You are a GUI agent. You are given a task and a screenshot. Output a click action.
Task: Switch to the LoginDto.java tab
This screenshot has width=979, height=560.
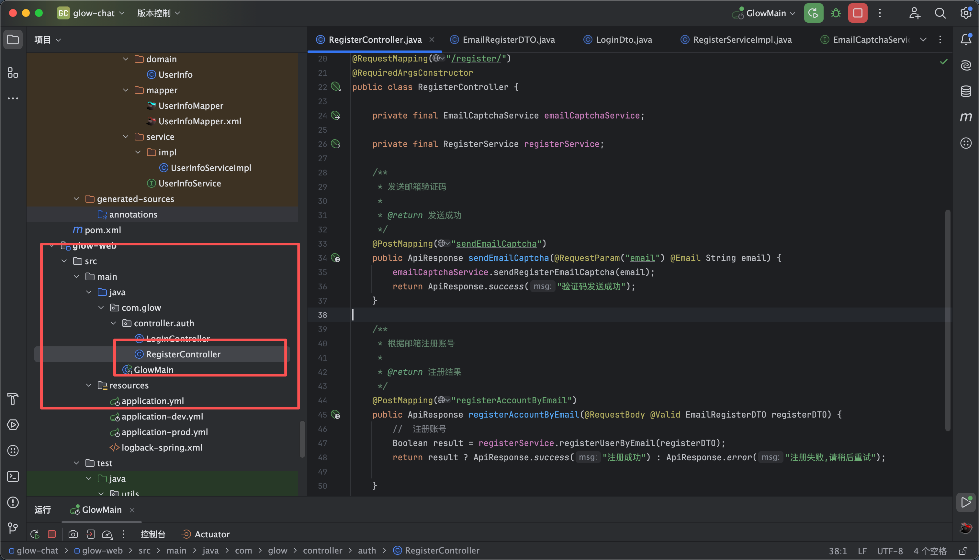(x=624, y=39)
